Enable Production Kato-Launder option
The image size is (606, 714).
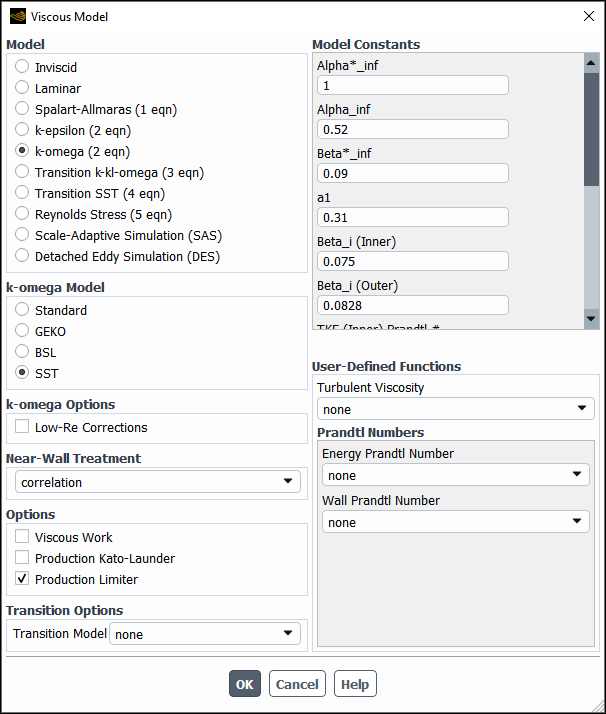(22, 558)
